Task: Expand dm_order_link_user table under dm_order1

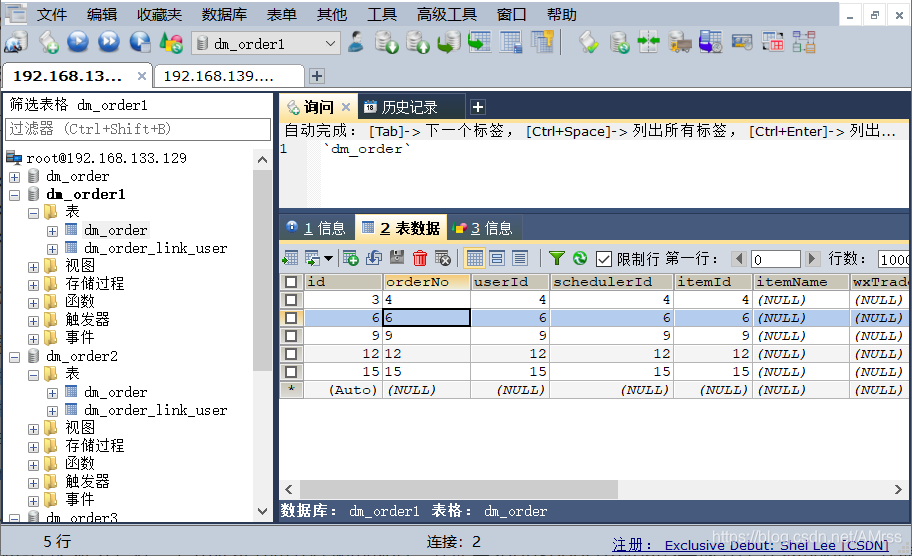Action: pyautogui.click(x=52, y=249)
